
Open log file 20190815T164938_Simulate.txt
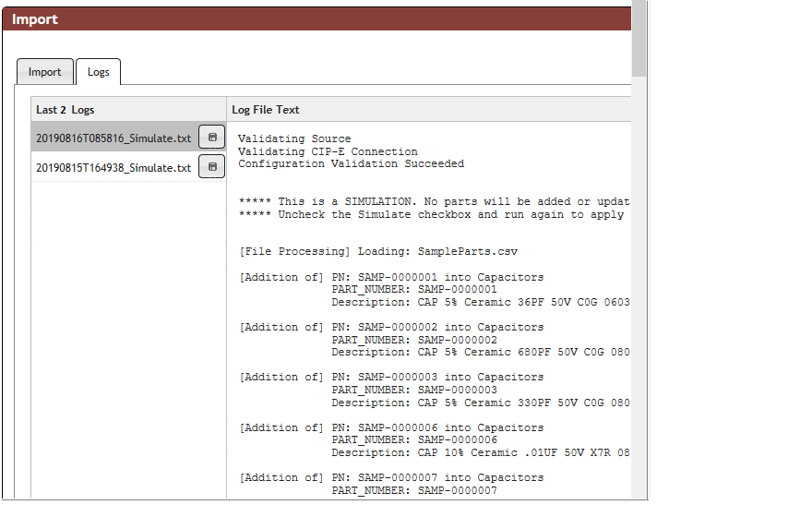[x=113, y=168]
